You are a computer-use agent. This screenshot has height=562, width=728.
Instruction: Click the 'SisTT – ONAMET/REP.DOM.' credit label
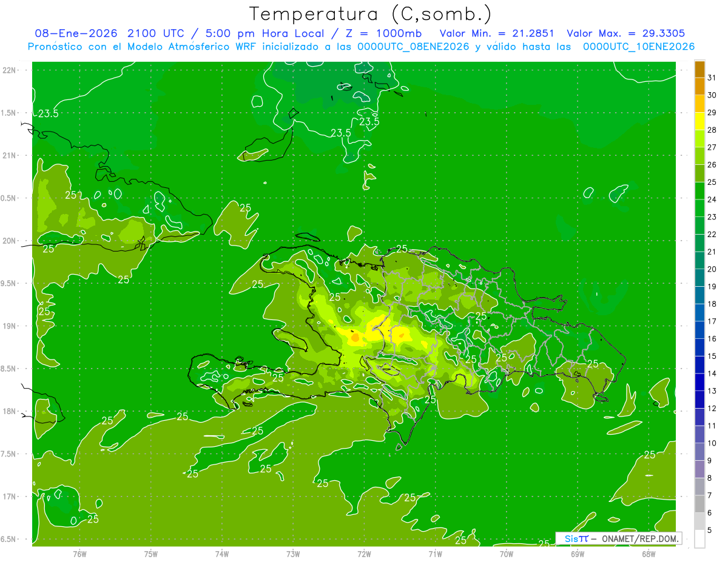click(619, 538)
